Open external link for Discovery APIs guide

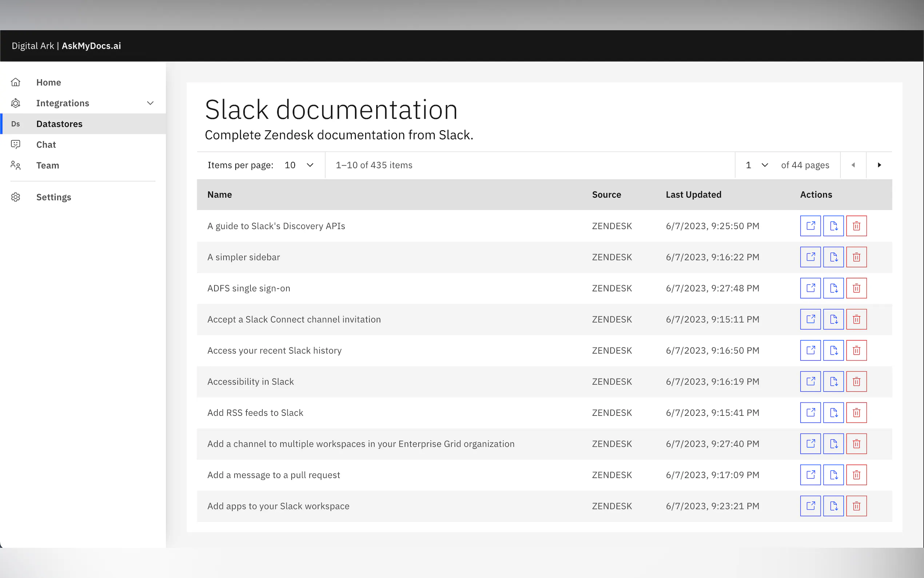[810, 226]
